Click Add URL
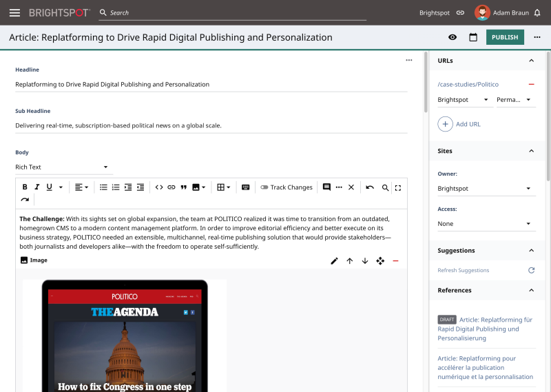Screen dimensions: 551x392 [459, 124]
